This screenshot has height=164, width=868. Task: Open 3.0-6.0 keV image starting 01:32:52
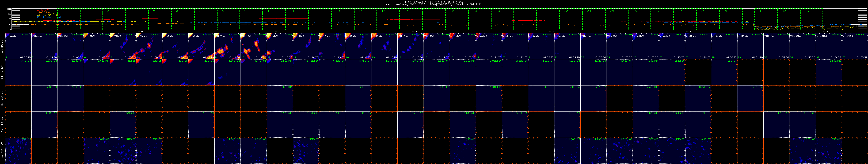[803, 46]
